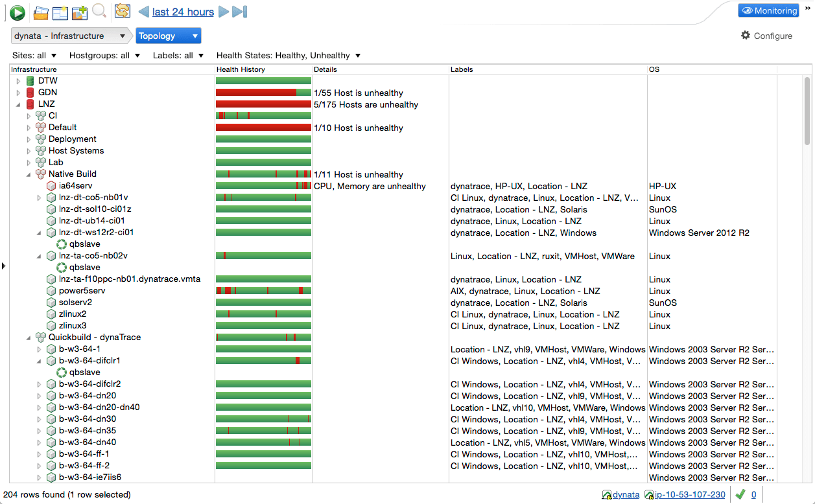
Task: Expand the b-w3-64-1 host node
Action: point(39,349)
